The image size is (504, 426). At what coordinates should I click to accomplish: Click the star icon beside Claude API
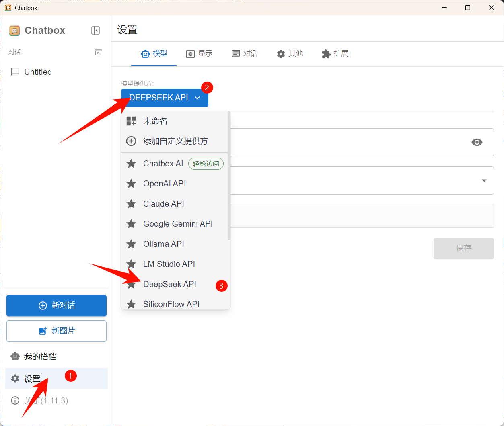[x=131, y=204]
